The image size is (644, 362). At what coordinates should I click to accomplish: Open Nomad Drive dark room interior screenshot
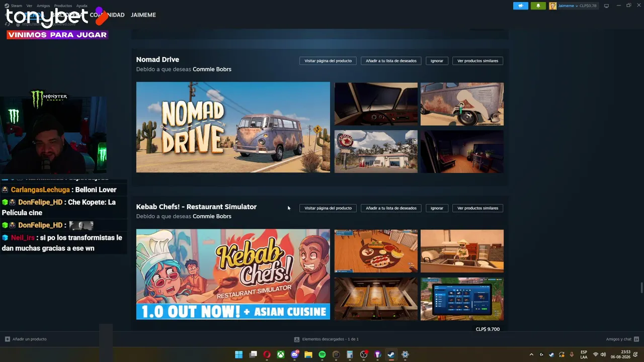[x=462, y=151]
